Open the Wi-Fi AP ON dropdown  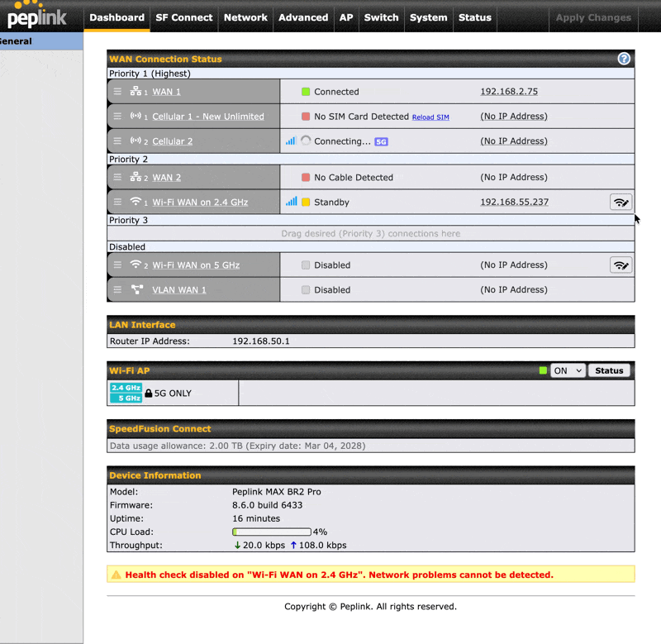coord(568,370)
